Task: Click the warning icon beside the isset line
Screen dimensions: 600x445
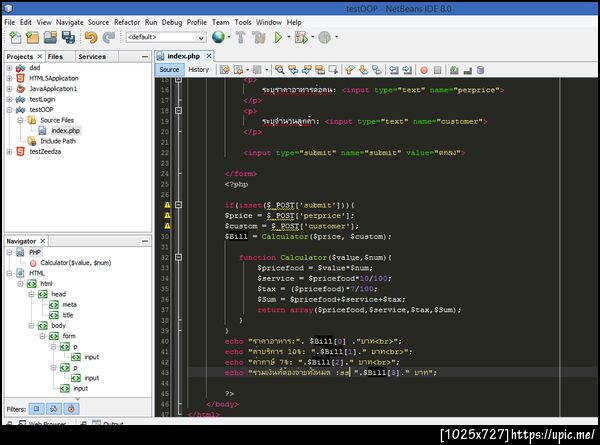Action: click(167, 205)
